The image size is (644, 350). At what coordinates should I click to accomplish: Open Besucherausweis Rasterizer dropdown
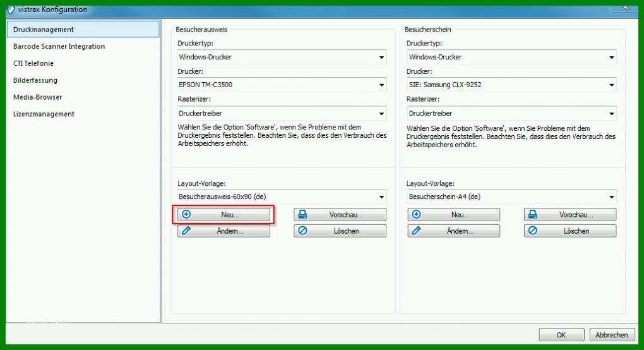[282, 113]
